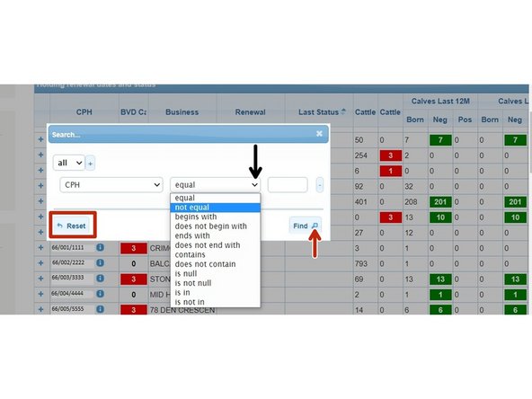Click the Find button
Image resolution: width=532 pixels, height=399 pixels.
click(305, 226)
